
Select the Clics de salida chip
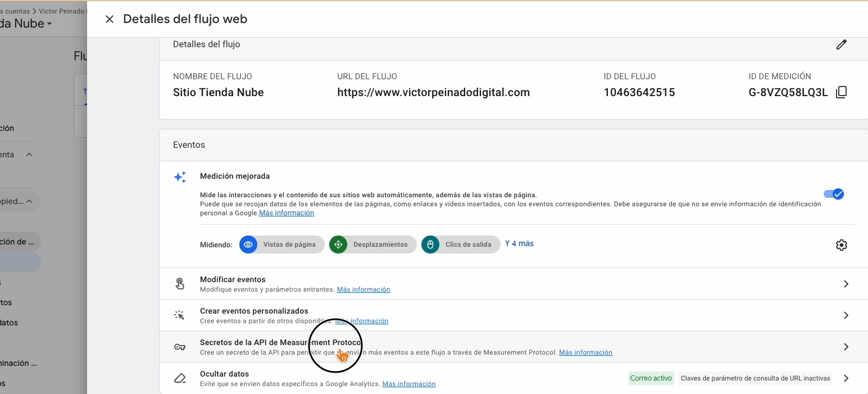coord(461,244)
